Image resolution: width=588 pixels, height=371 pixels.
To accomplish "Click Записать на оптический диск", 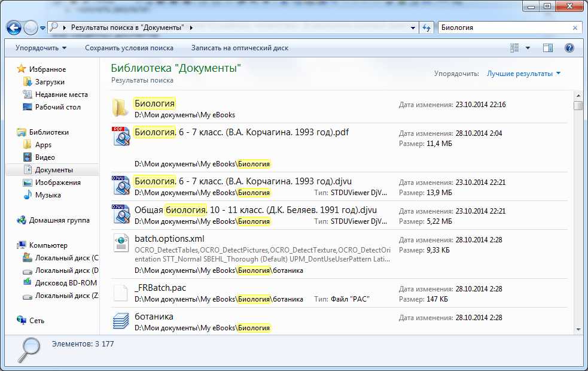I will 240,48.
